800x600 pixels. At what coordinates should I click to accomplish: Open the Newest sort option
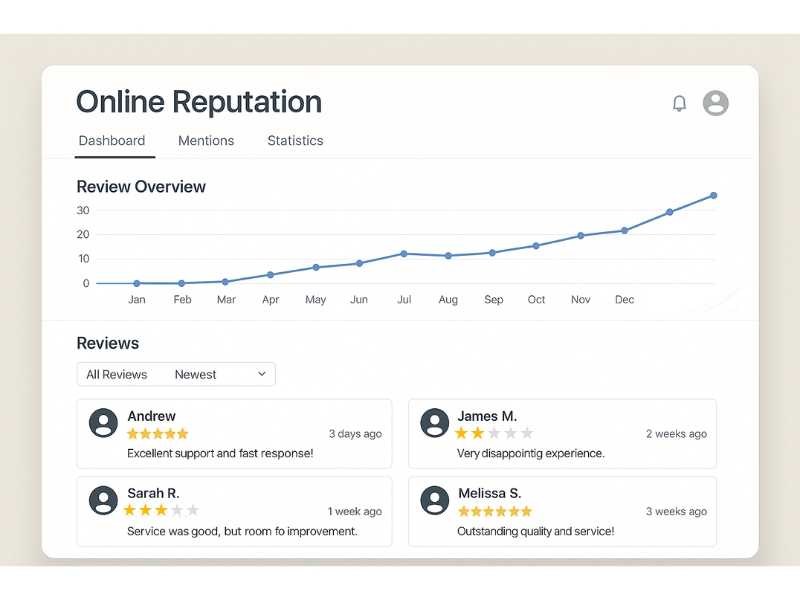click(196, 374)
